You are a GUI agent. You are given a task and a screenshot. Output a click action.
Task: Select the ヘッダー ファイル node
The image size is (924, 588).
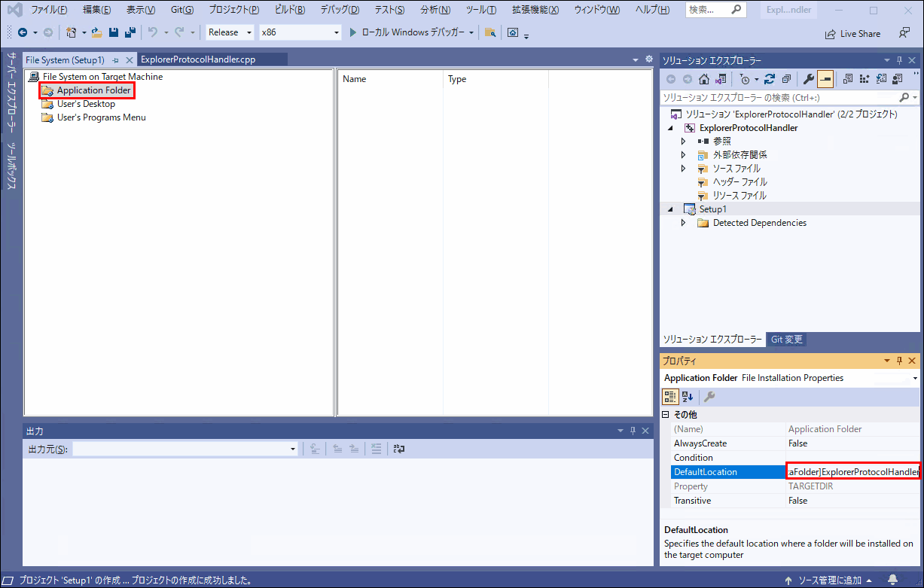pos(740,181)
